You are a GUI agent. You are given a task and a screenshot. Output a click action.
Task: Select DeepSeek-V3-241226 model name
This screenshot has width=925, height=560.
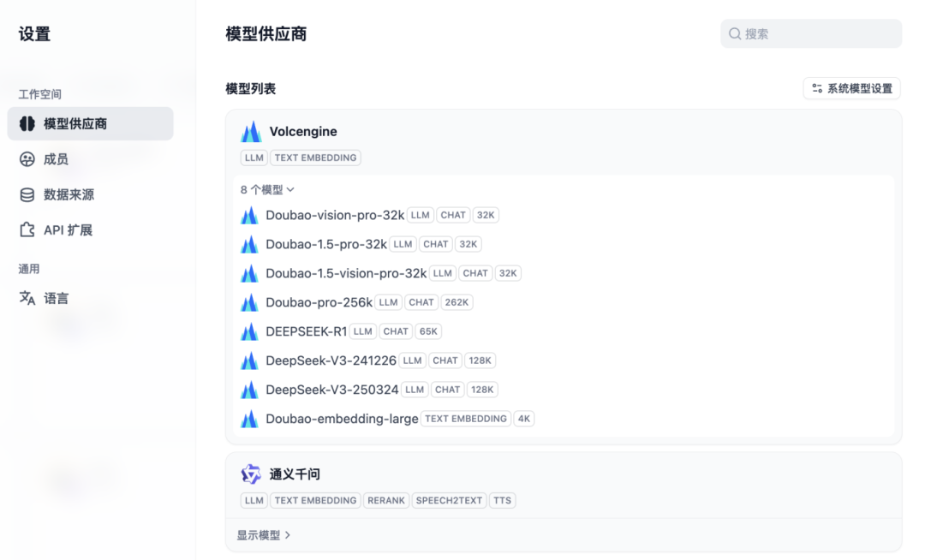[331, 360]
